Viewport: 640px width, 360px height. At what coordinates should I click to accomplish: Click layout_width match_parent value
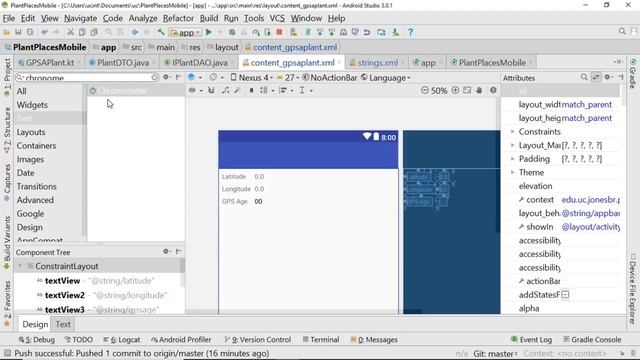coord(587,104)
